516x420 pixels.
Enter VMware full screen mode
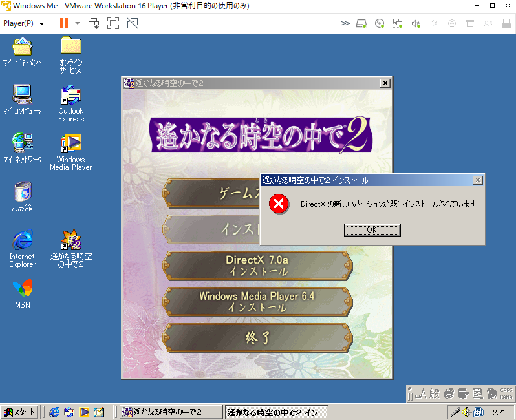click(113, 23)
